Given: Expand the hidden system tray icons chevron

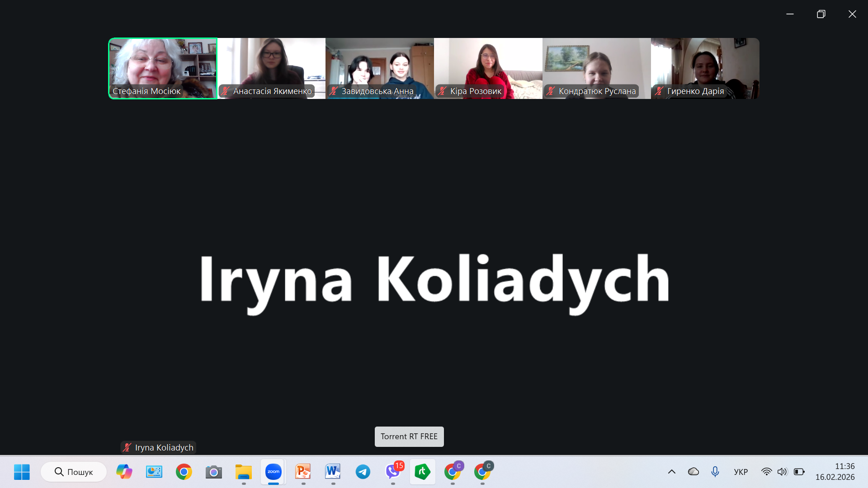Looking at the screenshot, I should [672, 472].
